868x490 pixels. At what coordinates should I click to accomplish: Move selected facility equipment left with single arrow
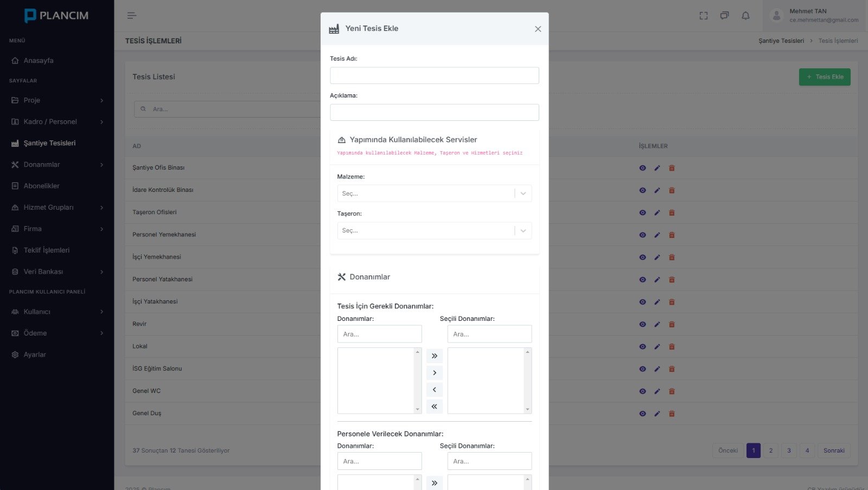click(x=435, y=390)
